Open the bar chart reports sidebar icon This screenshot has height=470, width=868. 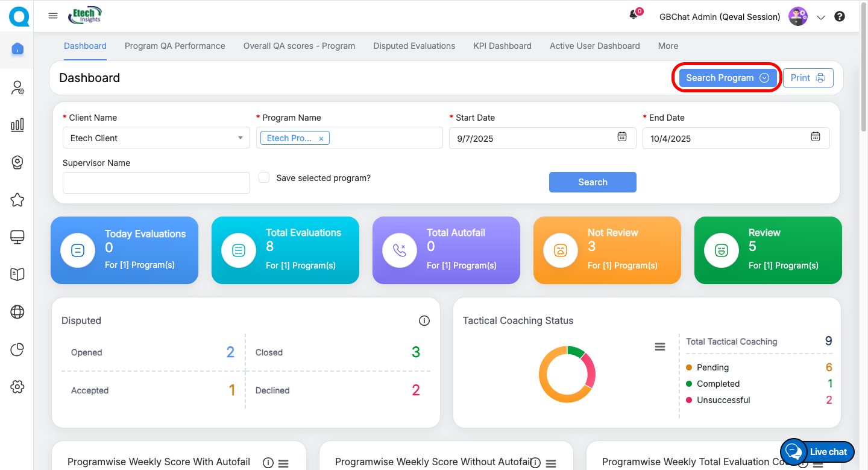[17, 125]
